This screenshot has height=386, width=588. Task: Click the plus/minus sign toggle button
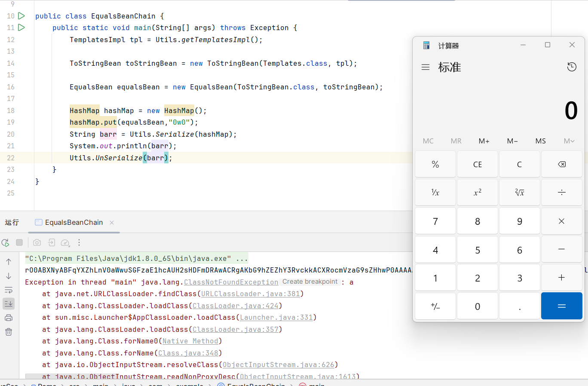pos(435,306)
